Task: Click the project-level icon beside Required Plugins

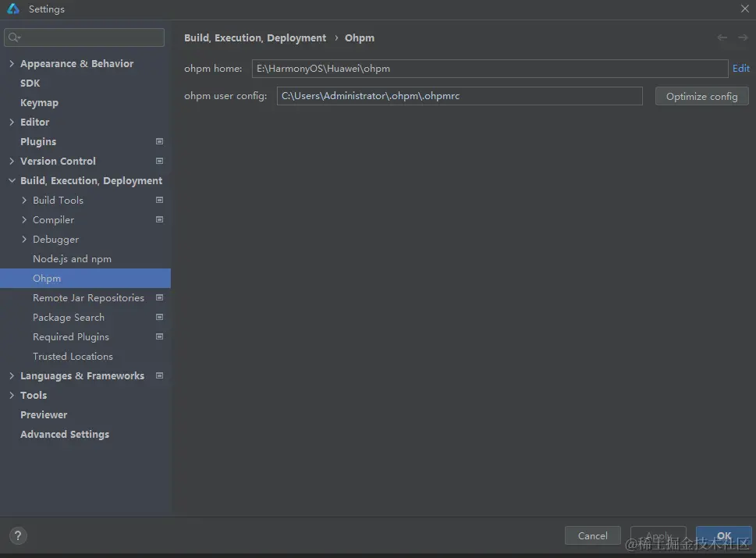Action: click(x=160, y=336)
